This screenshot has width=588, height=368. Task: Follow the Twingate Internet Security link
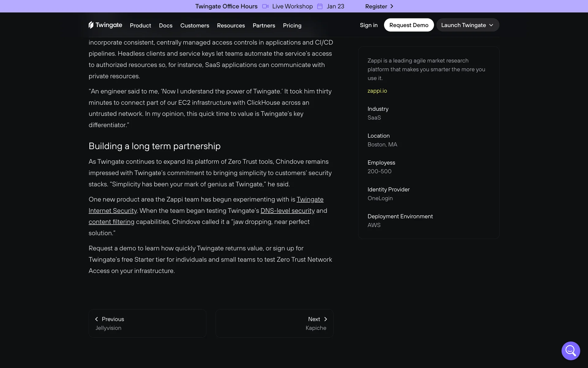pyautogui.click(x=310, y=199)
